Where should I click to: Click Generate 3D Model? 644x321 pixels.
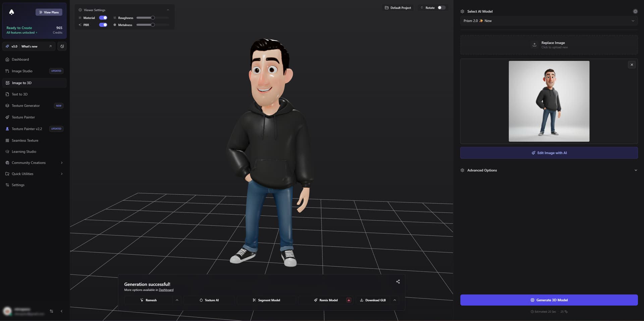[x=549, y=300]
